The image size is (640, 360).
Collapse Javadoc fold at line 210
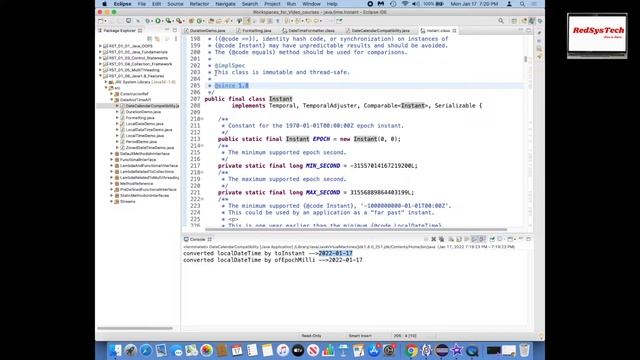tap(202, 119)
